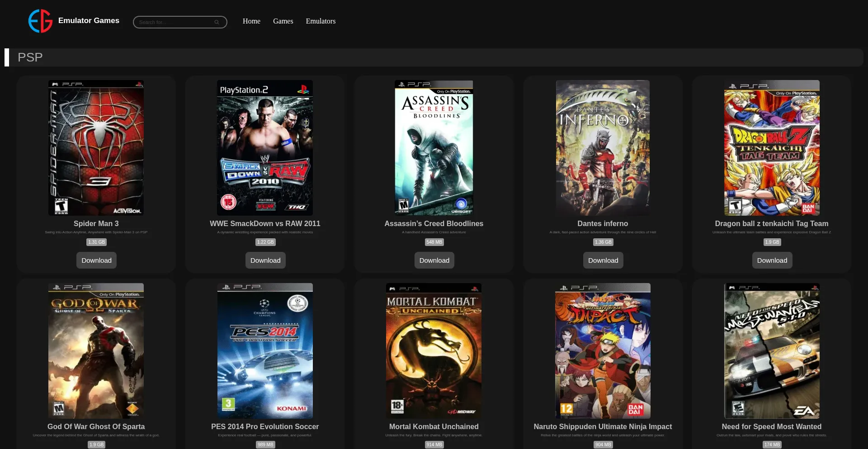Download Dragon ball z tenkaichi Tag Team
The width and height of the screenshot is (868, 449).
coord(772,260)
